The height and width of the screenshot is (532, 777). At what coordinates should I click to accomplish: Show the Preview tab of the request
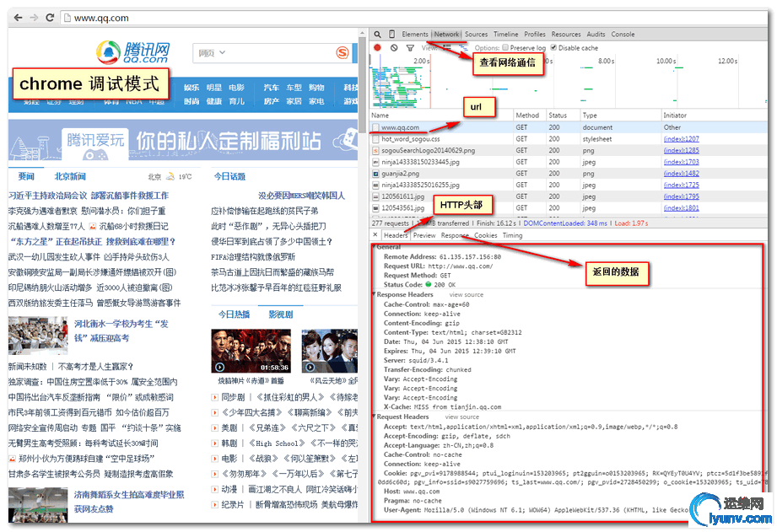pyautogui.click(x=424, y=235)
